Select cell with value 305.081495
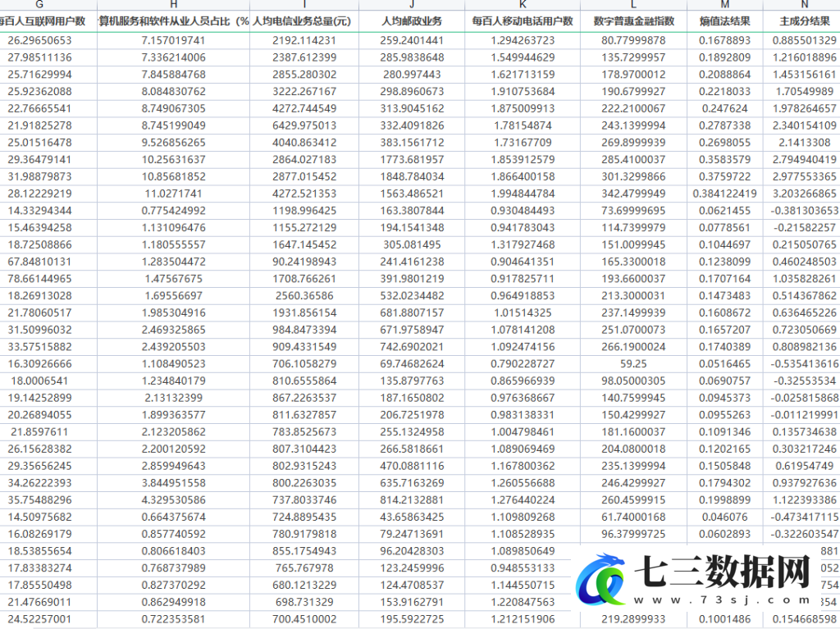This screenshot has width=840, height=629. point(412,245)
